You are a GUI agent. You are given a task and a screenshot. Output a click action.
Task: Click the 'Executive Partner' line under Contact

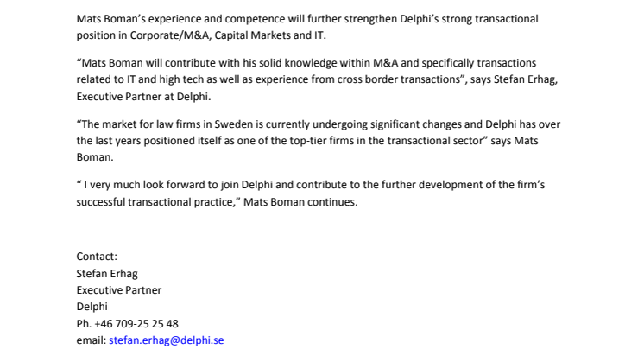pos(119,290)
